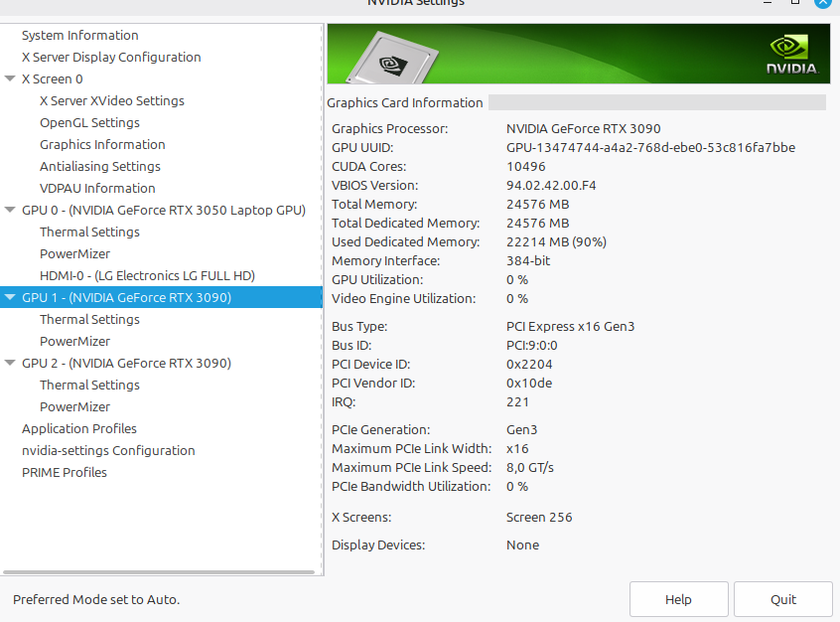Open X Server XVideo Settings
Screen dimensions: 840x622
tap(111, 100)
